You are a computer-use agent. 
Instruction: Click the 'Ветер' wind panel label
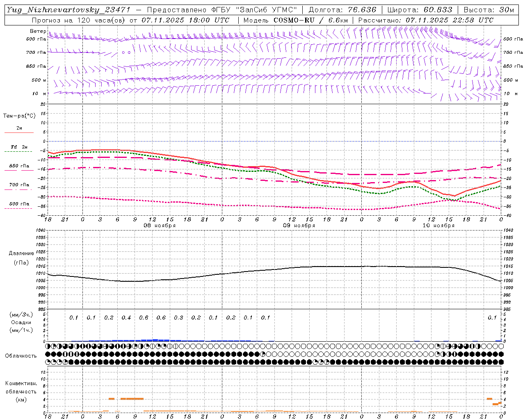pos(38,31)
